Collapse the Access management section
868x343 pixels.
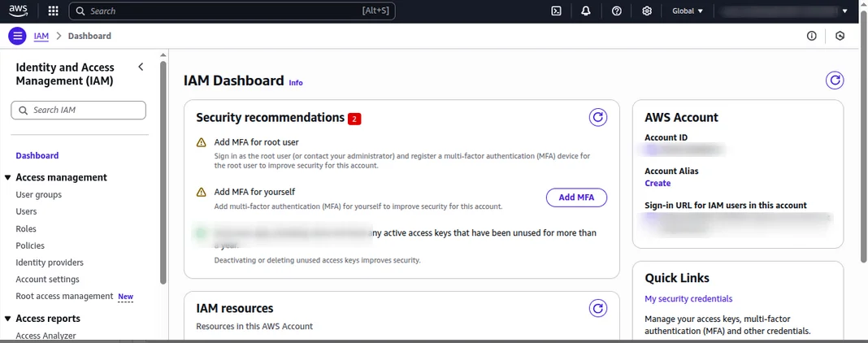(8, 177)
